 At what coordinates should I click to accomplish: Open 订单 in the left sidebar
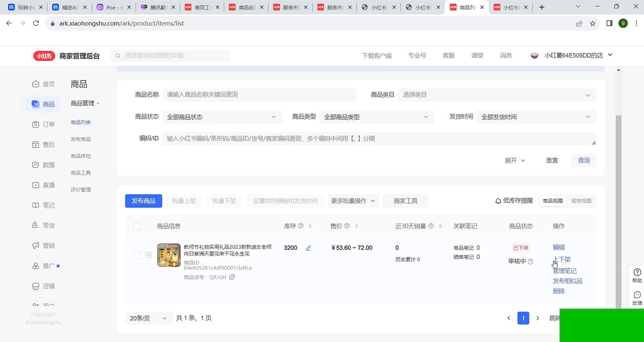tap(44, 124)
